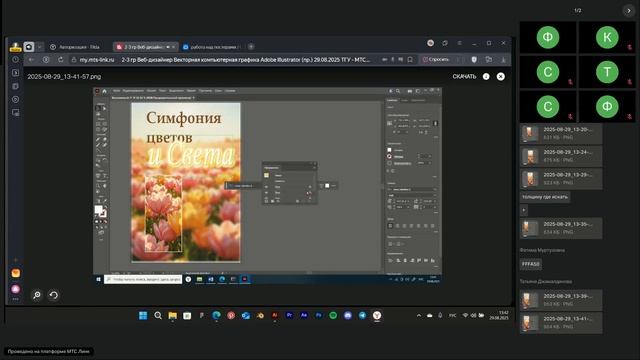Go back in the browser
The image size is (640, 360).
coord(31,60)
